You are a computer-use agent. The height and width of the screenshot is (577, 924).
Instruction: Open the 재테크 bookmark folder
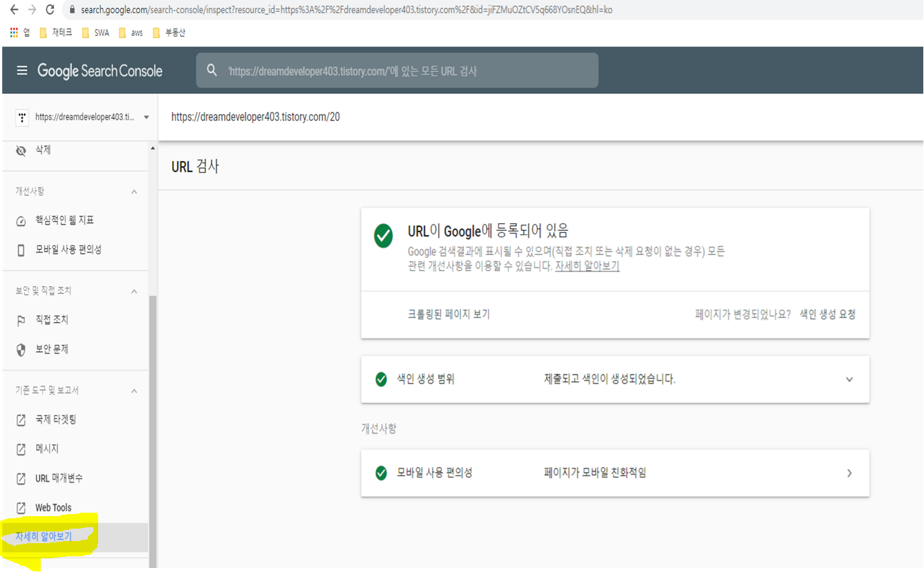(x=56, y=32)
